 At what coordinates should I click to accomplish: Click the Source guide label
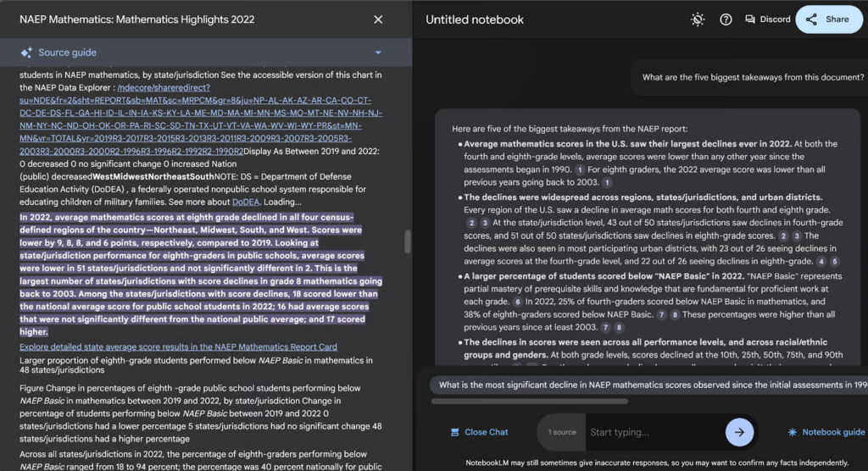68,53
